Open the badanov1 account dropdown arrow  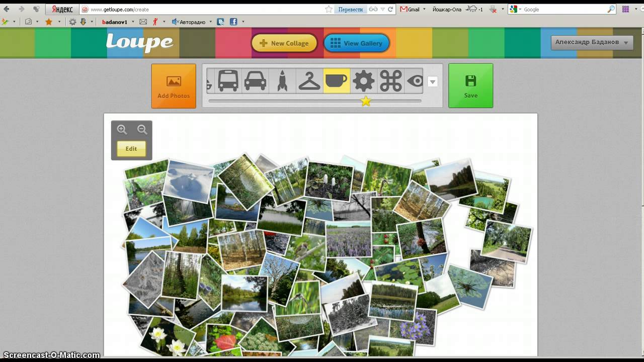point(133,22)
